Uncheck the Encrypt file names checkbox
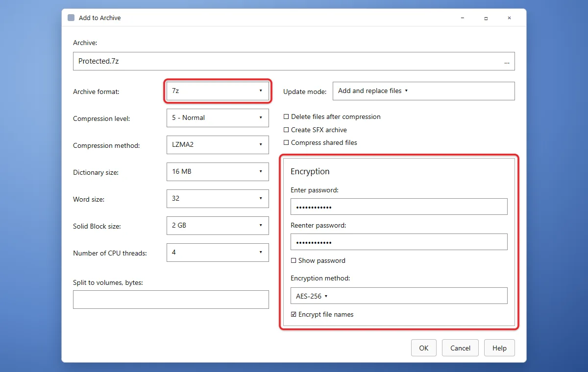 (294, 315)
